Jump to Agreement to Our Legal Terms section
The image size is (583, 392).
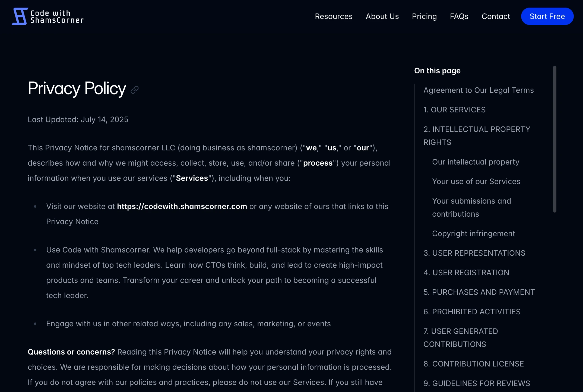coord(479,90)
